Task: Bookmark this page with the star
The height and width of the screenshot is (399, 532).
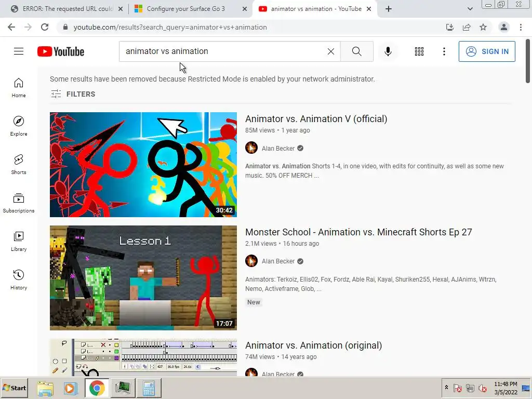Action: 483,27
